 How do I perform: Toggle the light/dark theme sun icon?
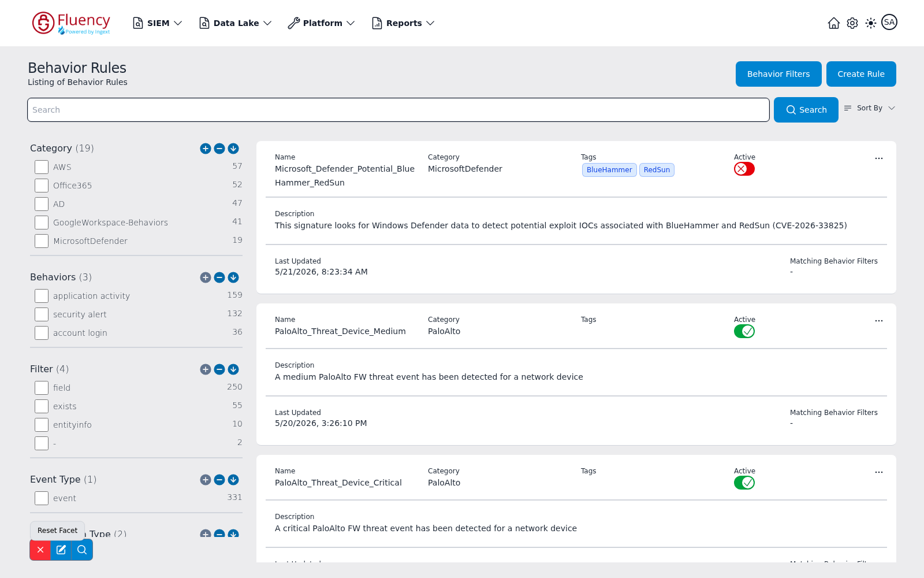tap(871, 23)
